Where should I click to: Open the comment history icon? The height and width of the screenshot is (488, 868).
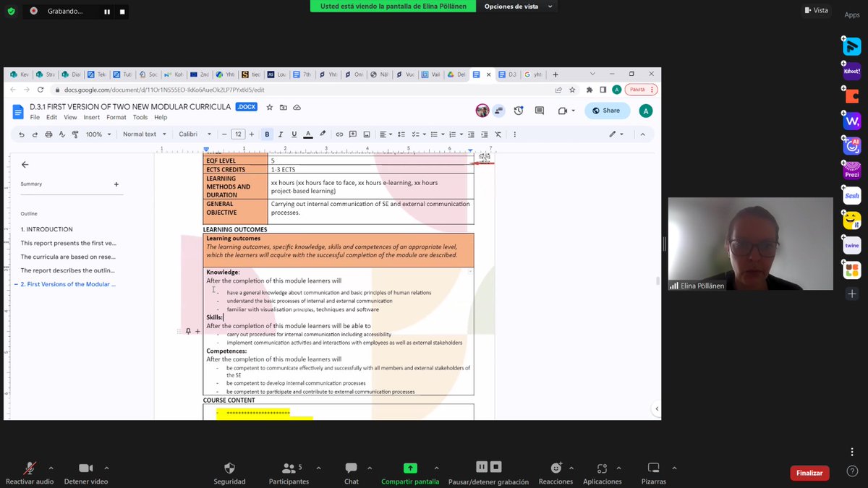[x=540, y=111]
